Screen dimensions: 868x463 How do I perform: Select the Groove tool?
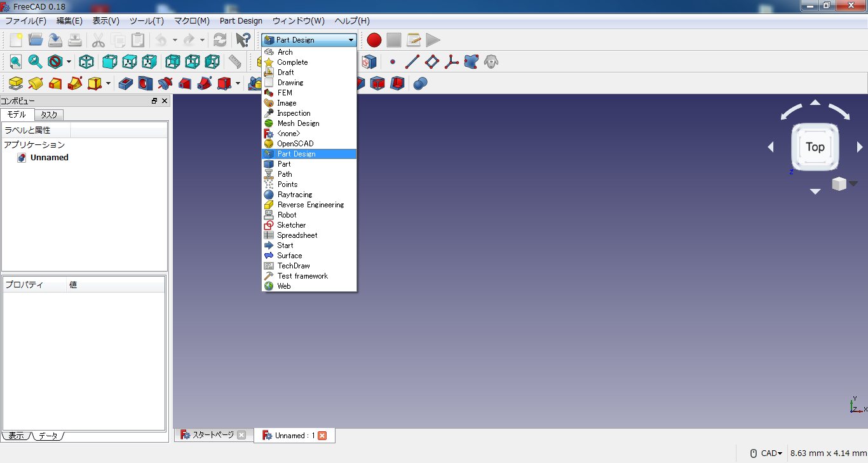pyautogui.click(x=165, y=83)
